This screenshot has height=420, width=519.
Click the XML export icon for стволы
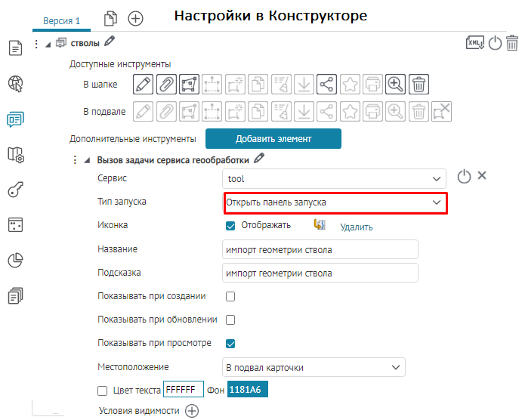coord(474,44)
